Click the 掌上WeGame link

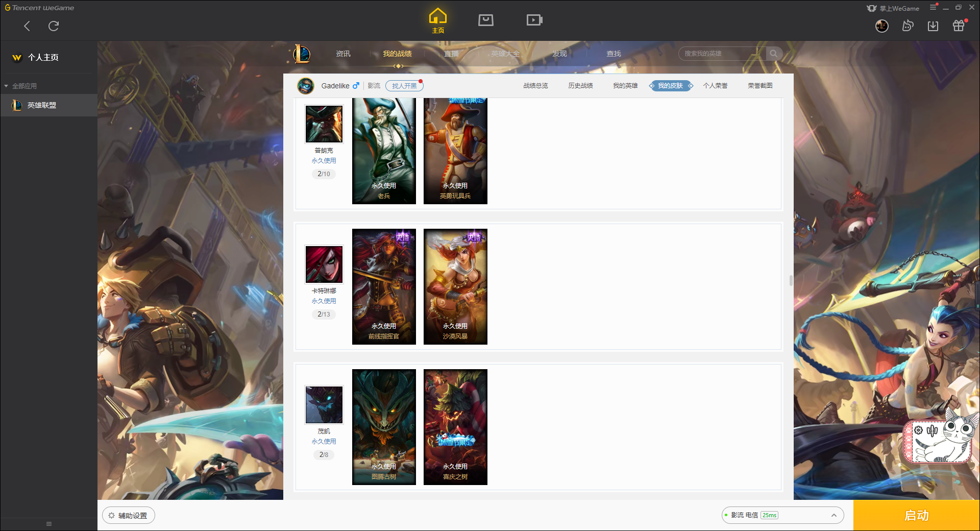(893, 8)
